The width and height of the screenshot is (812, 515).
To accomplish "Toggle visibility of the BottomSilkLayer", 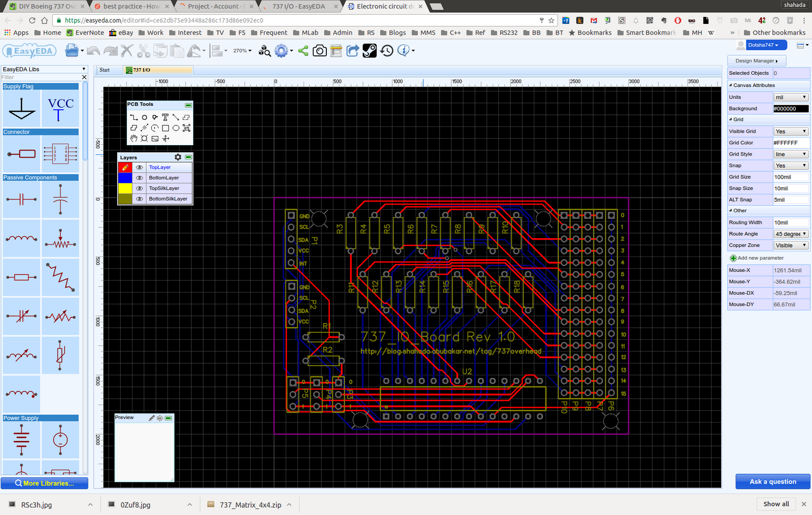I will 139,199.
